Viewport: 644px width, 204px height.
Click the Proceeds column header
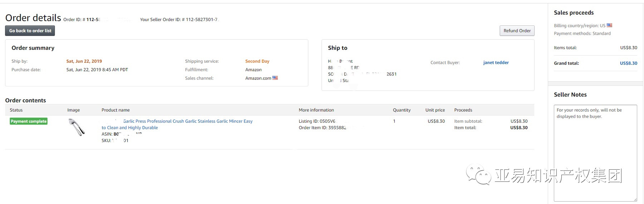463,110
